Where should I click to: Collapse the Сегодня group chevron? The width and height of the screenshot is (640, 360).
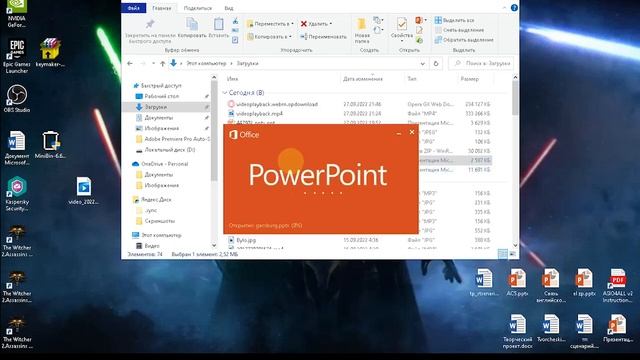coord(224,93)
